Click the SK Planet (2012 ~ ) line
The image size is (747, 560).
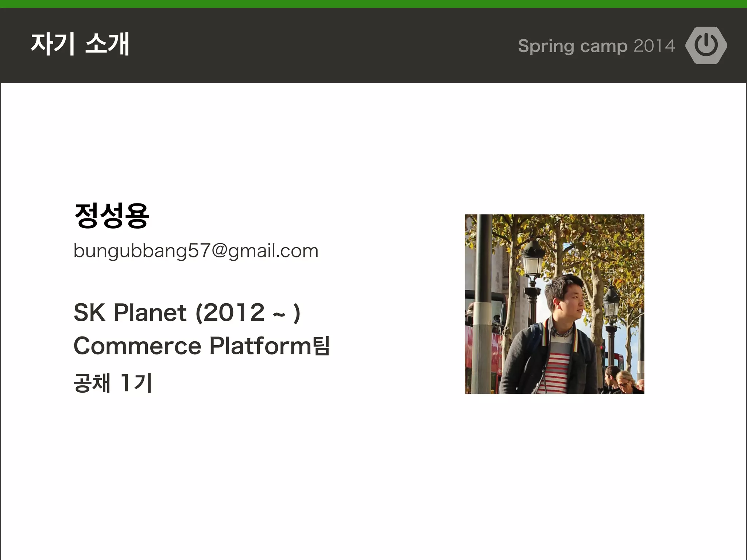click(x=187, y=312)
